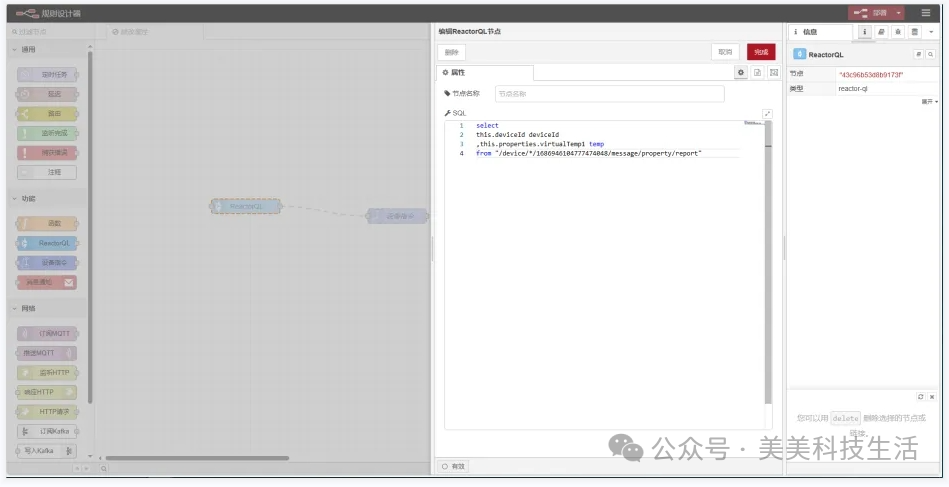Open the help book sidebar icon
The height and width of the screenshot is (487, 949).
coord(882,31)
